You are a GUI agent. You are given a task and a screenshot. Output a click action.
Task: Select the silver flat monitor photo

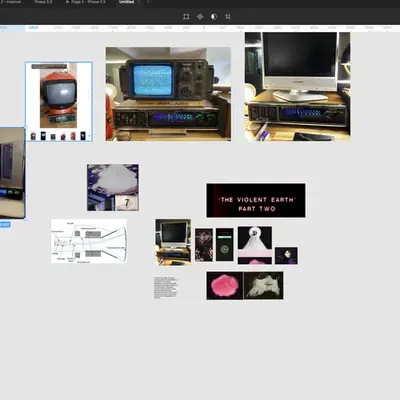297,87
